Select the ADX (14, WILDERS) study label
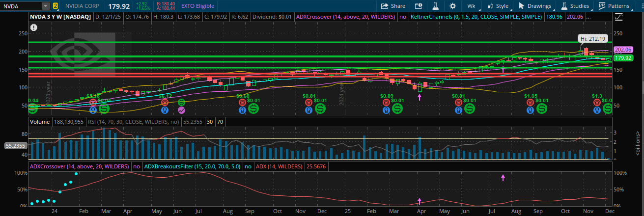The height and width of the screenshot is (216, 644). tap(279, 166)
